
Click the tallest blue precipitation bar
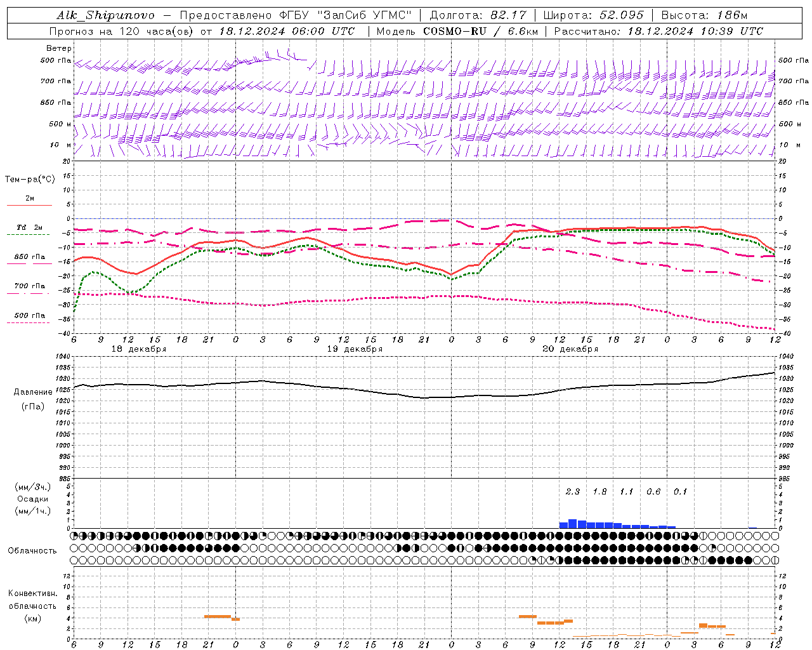pyautogui.click(x=573, y=524)
